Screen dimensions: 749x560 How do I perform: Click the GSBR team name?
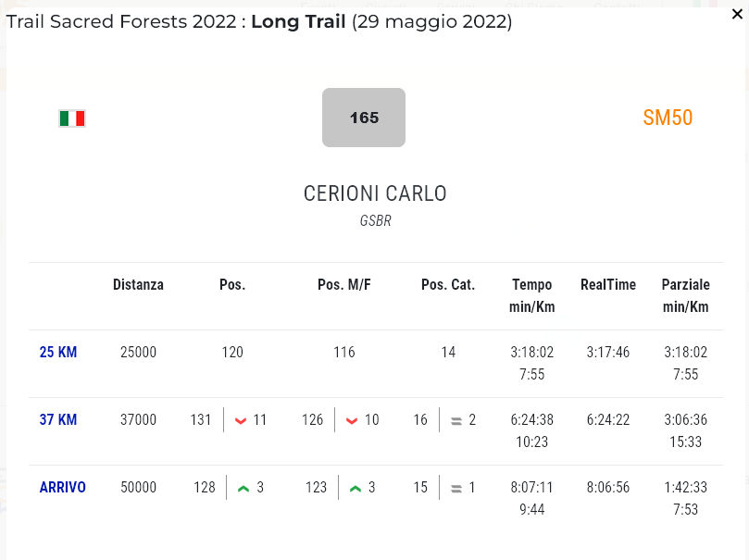[375, 221]
